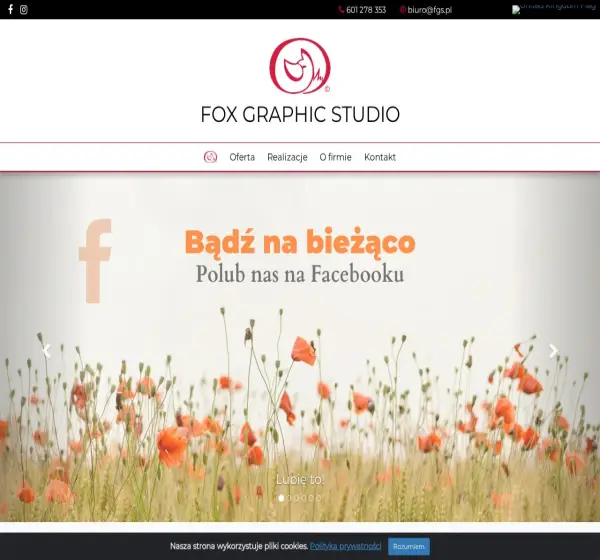Click the email icon beside biuro@fgs.pl

click(x=403, y=10)
